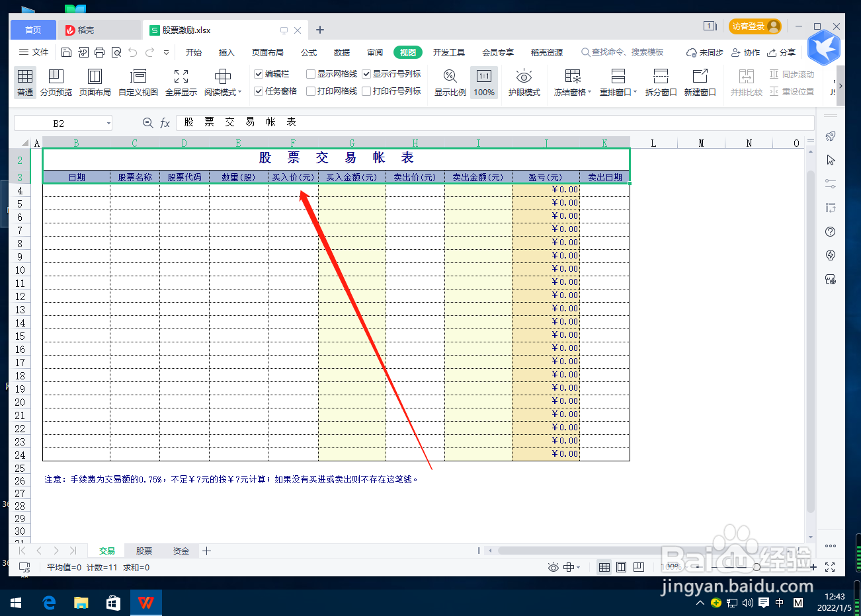Expand the Name Box dropdown arrow
This screenshot has width=861, height=616.
(108, 122)
